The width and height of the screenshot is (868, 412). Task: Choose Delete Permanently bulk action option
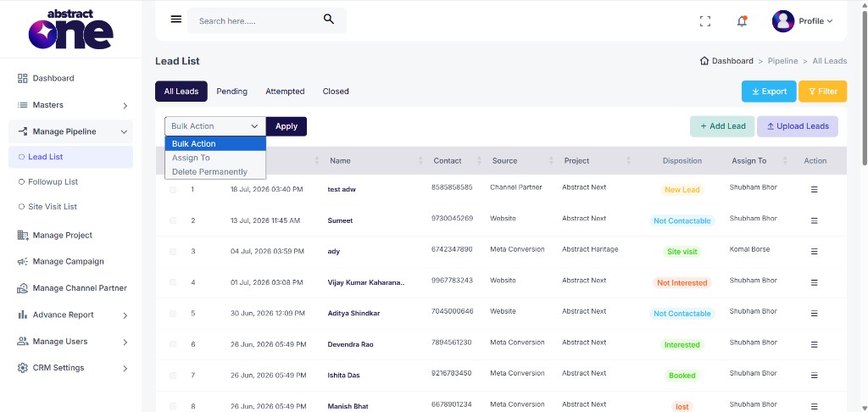click(x=215, y=171)
